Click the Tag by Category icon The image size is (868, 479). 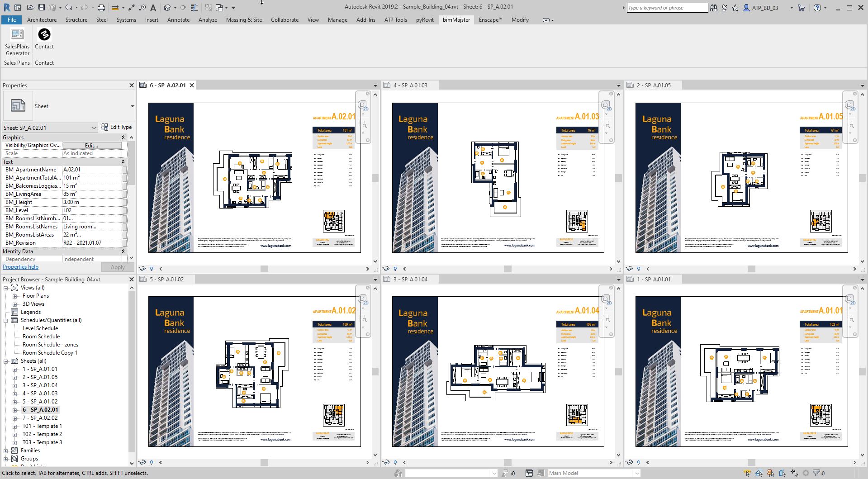point(142,7)
